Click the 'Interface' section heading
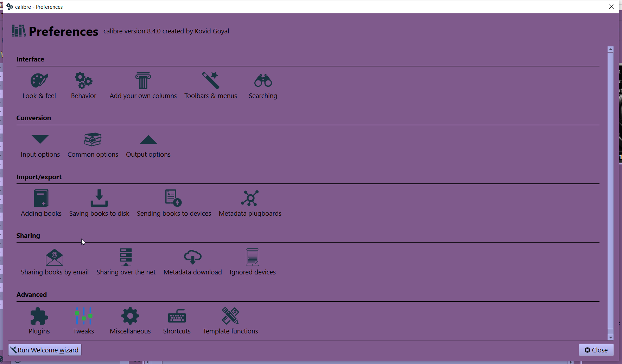The height and width of the screenshot is (364, 622). (x=30, y=59)
